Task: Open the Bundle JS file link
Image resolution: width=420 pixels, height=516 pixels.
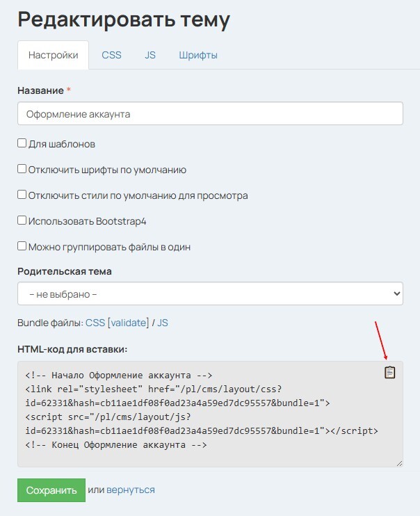Action: (162, 323)
